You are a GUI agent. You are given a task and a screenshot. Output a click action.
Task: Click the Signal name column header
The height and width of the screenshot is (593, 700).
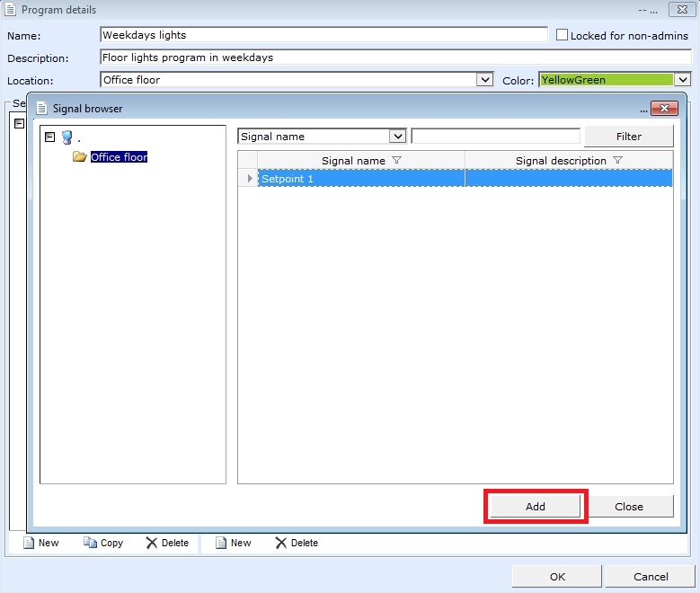pos(353,161)
